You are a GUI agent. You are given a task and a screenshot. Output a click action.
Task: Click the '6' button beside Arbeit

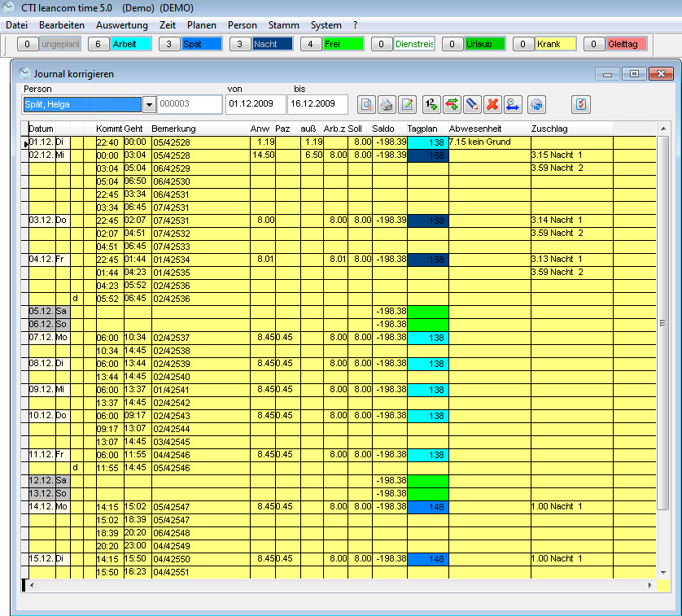pyautogui.click(x=98, y=44)
